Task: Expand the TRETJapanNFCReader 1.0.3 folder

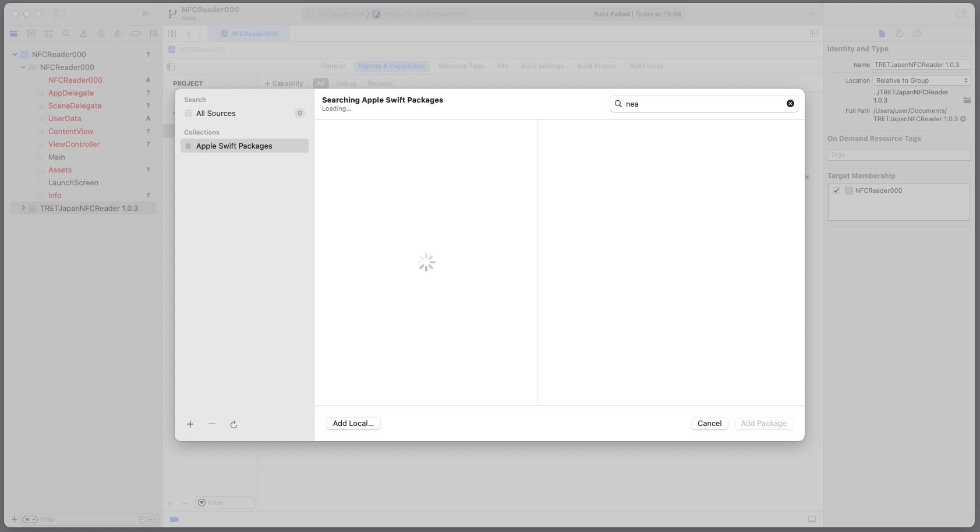Action: pos(23,208)
